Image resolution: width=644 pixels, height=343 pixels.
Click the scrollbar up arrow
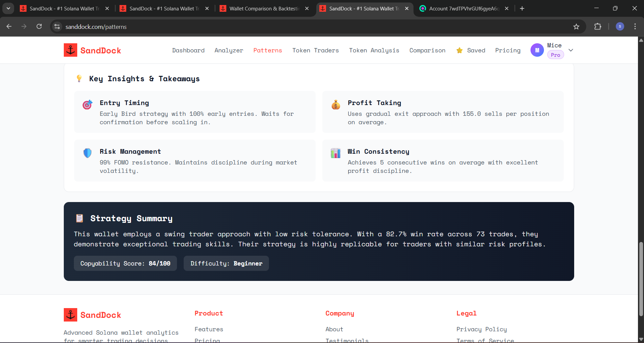(641, 40)
